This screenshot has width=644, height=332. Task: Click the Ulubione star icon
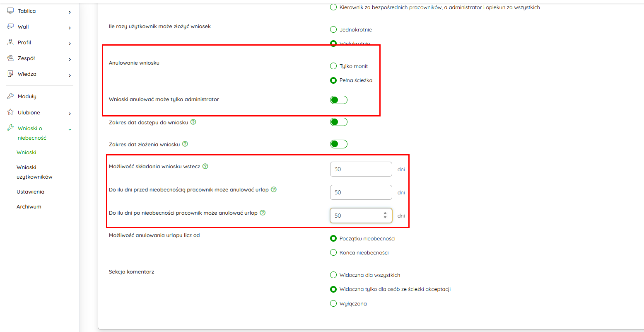point(10,112)
